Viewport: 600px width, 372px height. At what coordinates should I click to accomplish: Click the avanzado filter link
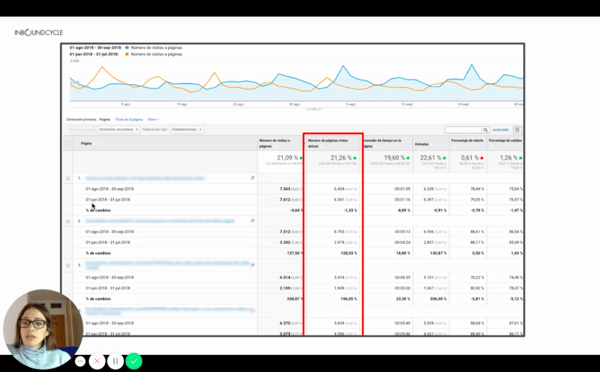501,130
